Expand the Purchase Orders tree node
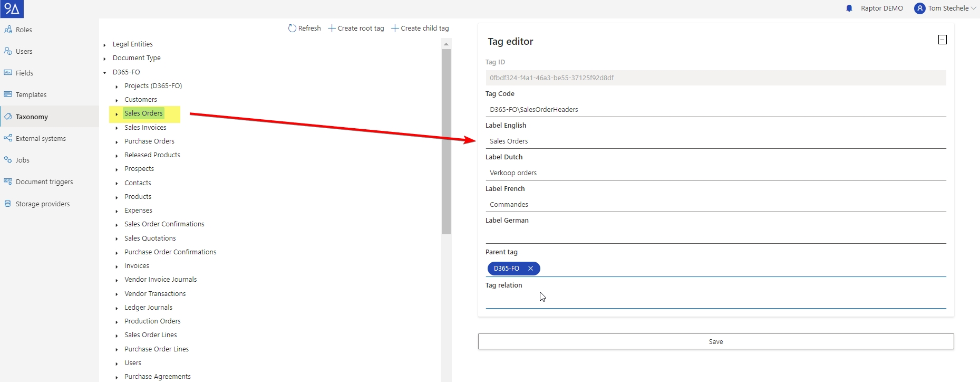Image resolution: width=980 pixels, height=382 pixels. click(117, 142)
